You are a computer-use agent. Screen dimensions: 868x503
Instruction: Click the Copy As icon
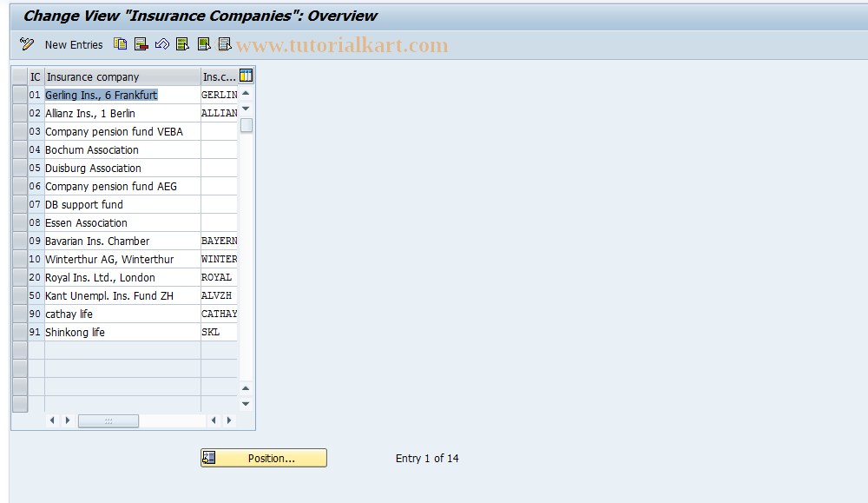point(120,44)
